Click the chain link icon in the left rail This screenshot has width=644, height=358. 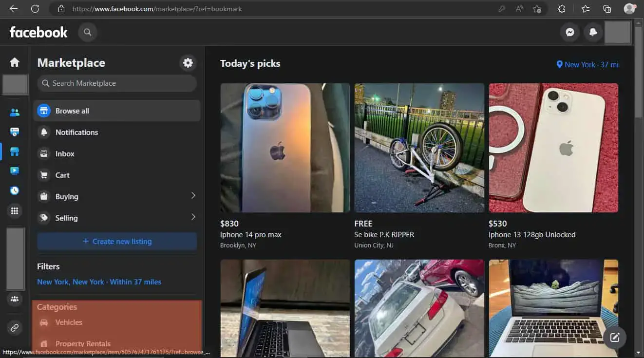[15, 328]
